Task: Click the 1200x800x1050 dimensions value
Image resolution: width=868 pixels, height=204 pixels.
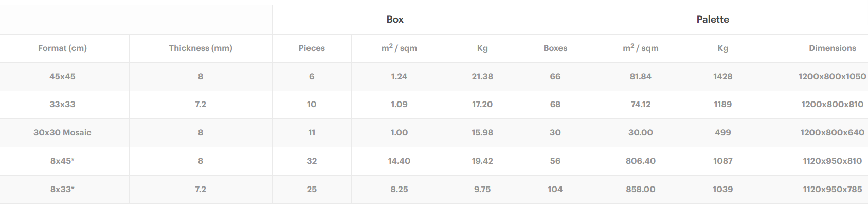Action: (833, 77)
